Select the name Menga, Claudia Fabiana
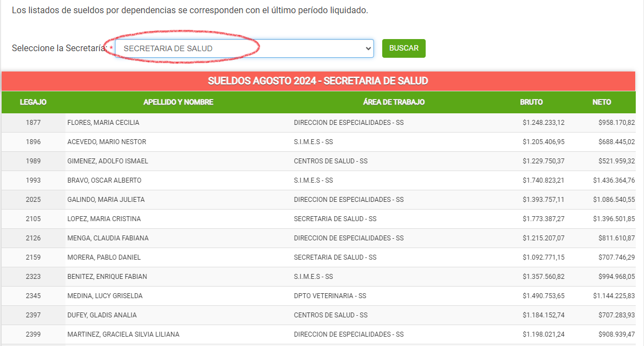 108,238
